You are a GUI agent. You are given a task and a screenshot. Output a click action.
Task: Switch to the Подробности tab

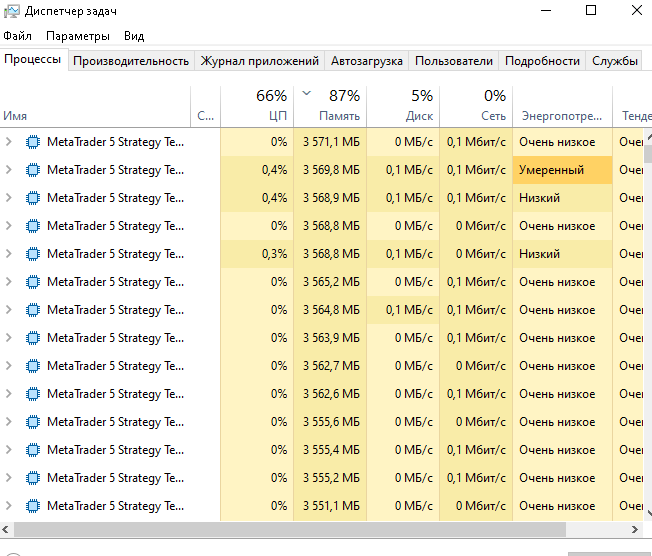pos(542,61)
